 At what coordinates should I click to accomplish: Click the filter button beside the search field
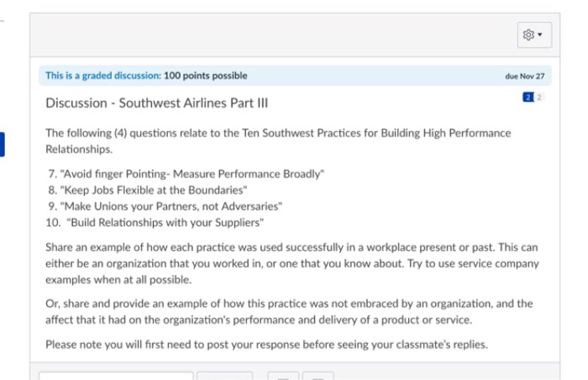click(224, 376)
